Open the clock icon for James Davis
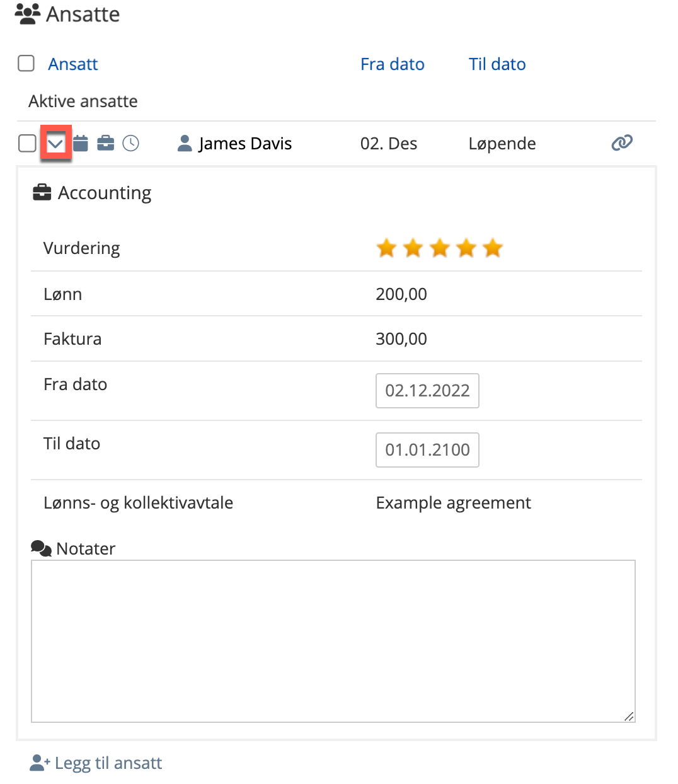This screenshot has height=784, width=678. pos(130,144)
